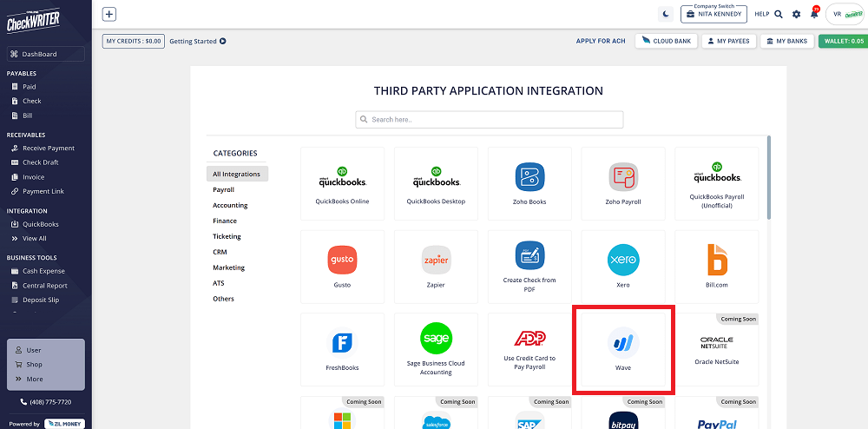This screenshot has width=868, height=429.
Task: Focus the 'Search here..' integration field
Action: [x=490, y=119]
